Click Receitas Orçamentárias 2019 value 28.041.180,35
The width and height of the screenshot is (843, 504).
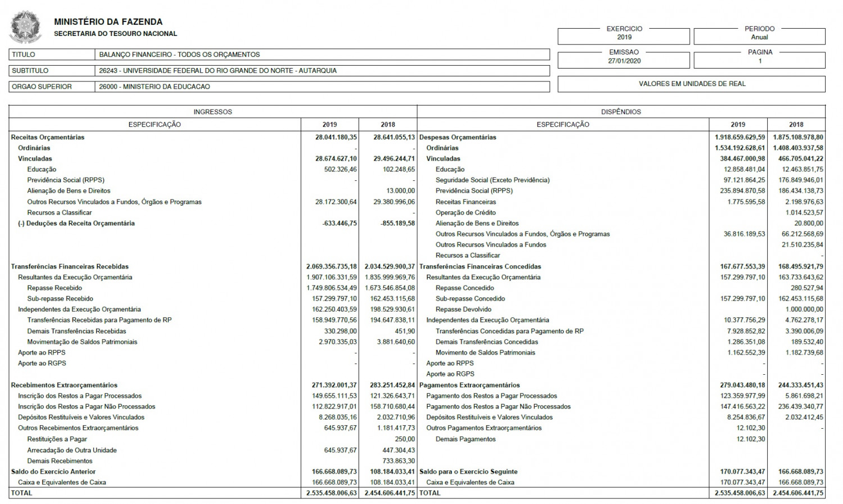[x=336, y=137]
